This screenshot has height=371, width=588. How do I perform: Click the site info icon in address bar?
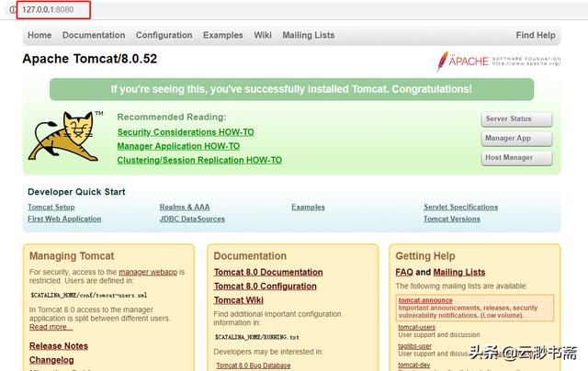click(x=13, y=9)
